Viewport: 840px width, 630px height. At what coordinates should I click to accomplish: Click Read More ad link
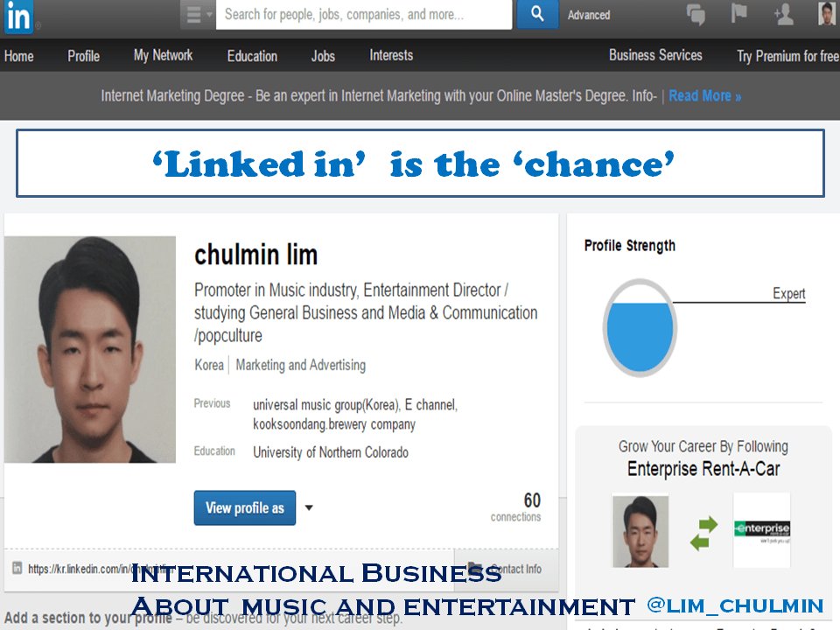coord(705,96)
